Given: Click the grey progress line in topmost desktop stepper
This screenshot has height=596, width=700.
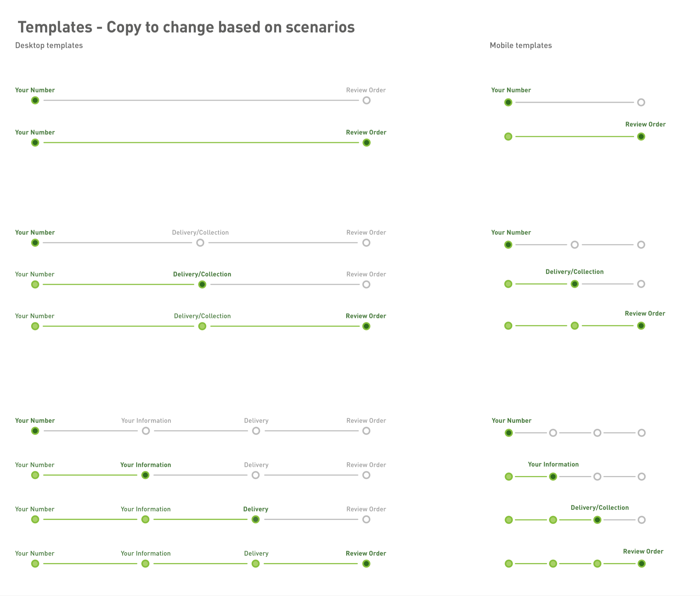Looking at the screenshot, I should pyautogui.click(x=201, y=100).
